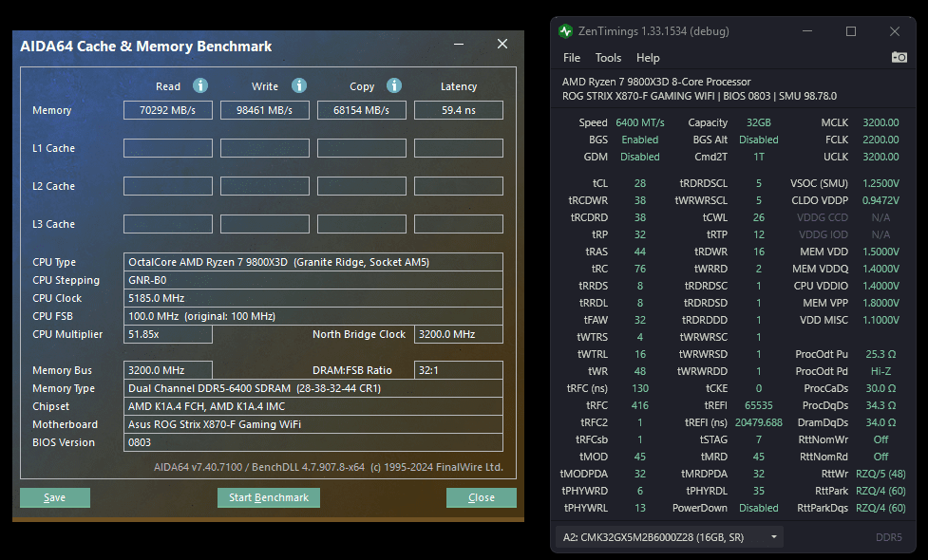
Task: Click the empty L1 Cache Read field
Action: 168,148
